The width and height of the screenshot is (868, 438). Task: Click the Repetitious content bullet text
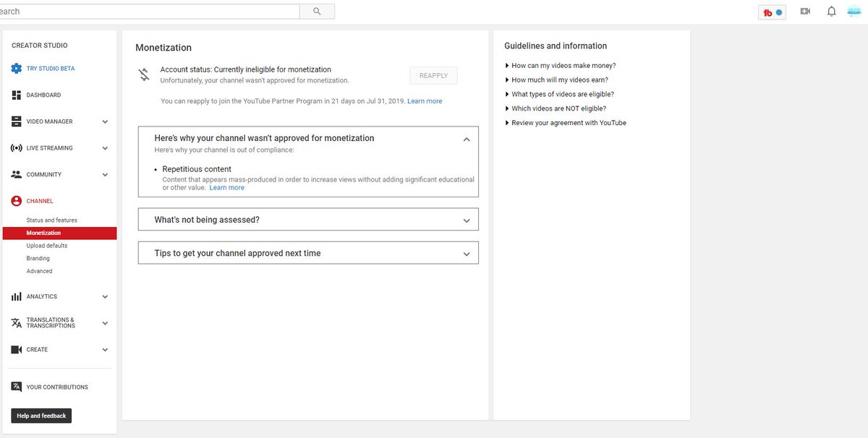(197, 169)
